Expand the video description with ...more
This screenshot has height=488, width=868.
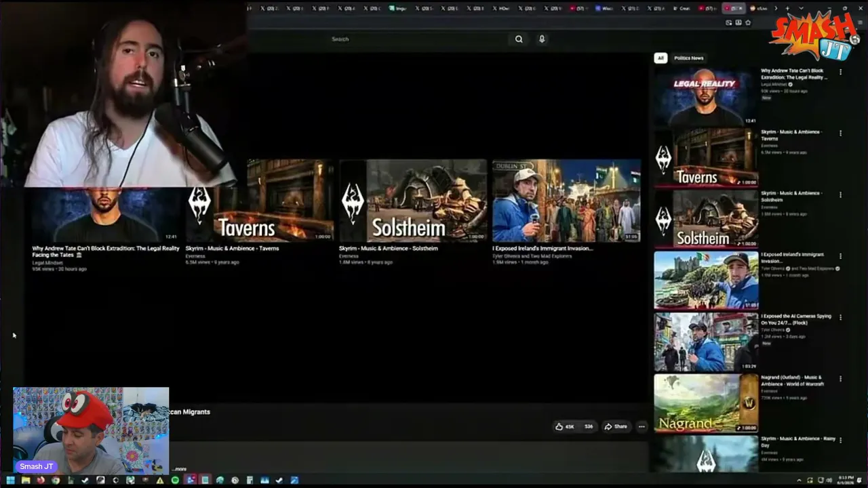tap(179, 469)
